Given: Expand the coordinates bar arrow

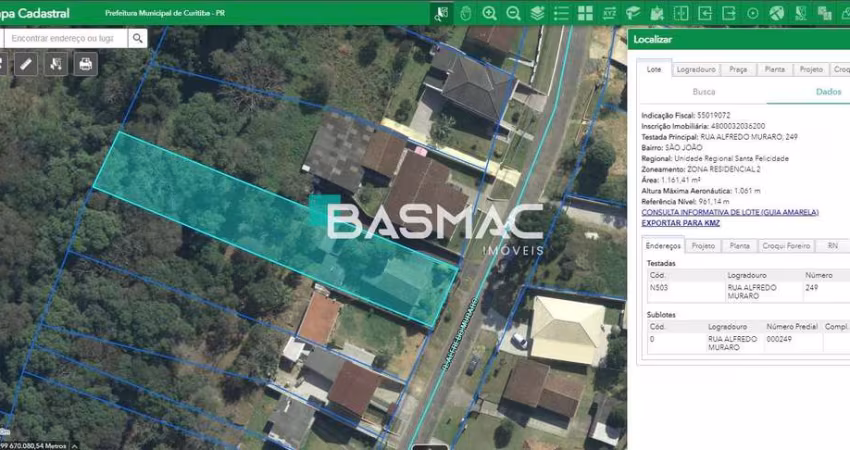Looking at the screenshot, I should 74,446.
